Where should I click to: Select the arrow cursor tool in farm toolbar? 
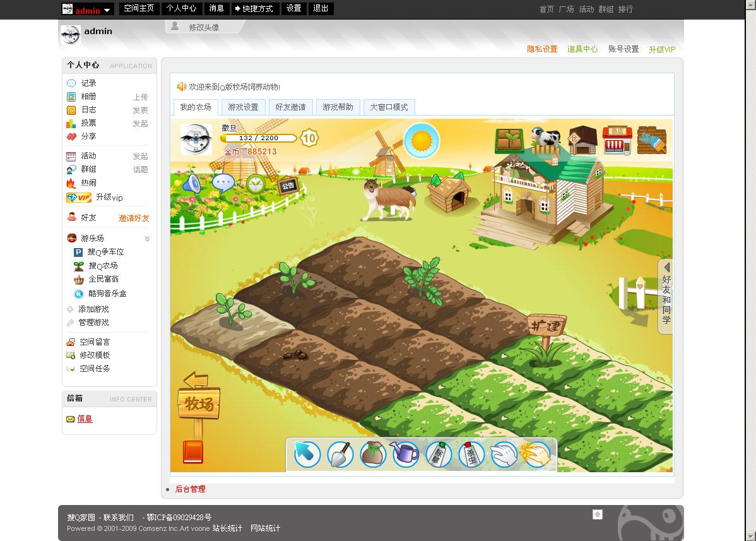tap(307, 455)
